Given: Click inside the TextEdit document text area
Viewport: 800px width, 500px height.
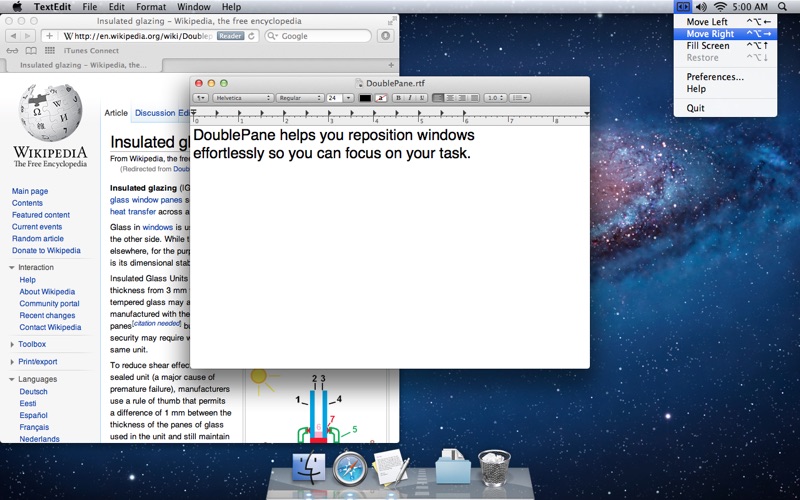Looking at the screenshot, I should coord(390,247).
